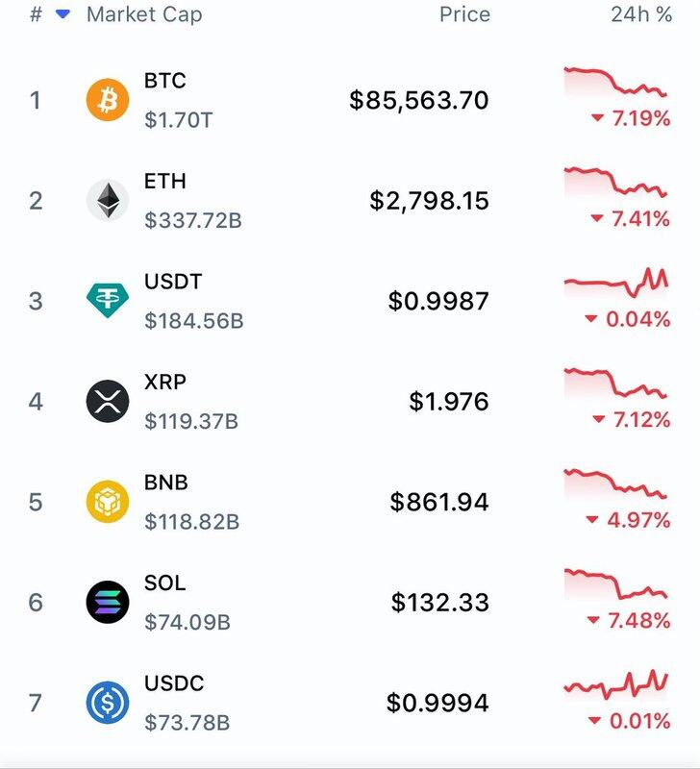
Task: Open the BTC coin name link
Action: tap(164, 82)
